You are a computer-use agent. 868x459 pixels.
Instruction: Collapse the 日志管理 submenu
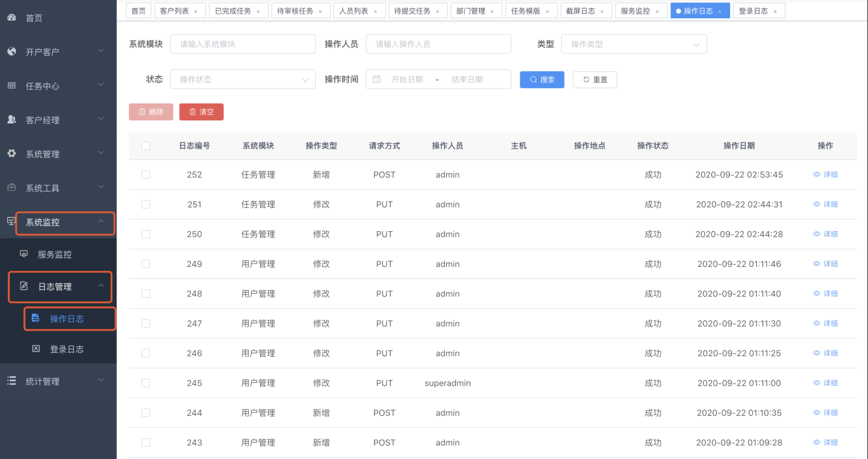click(58, 286)
